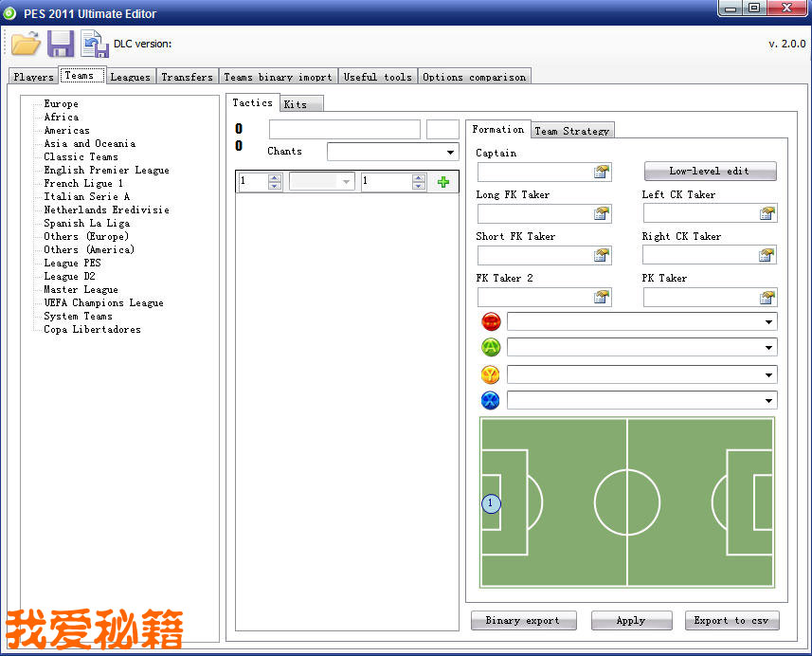
Task: Click the Low-level edit button
Action: point(710,172)
